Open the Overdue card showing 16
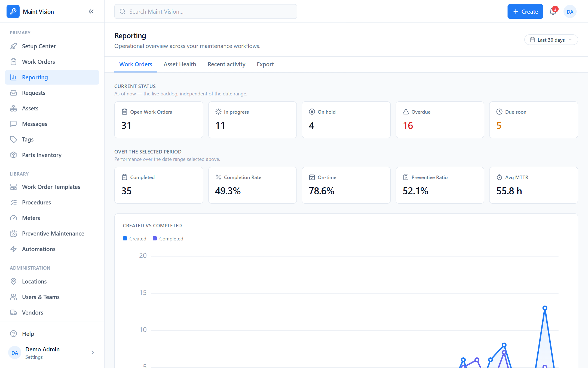This screenshot has height=368, width=588. tap(440, 120)
